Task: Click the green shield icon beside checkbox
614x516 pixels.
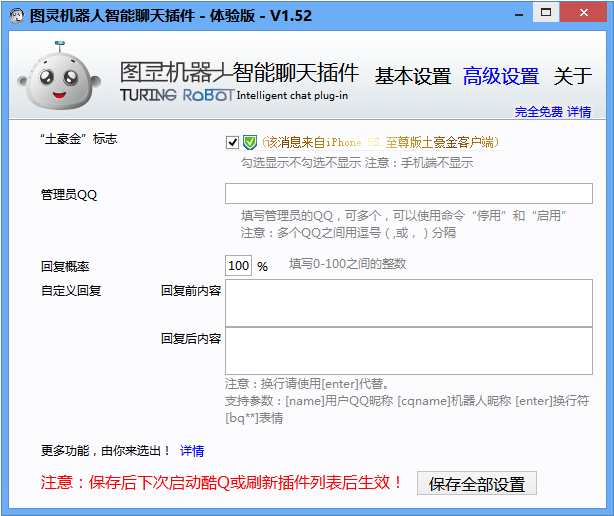Action: (250, 142)
